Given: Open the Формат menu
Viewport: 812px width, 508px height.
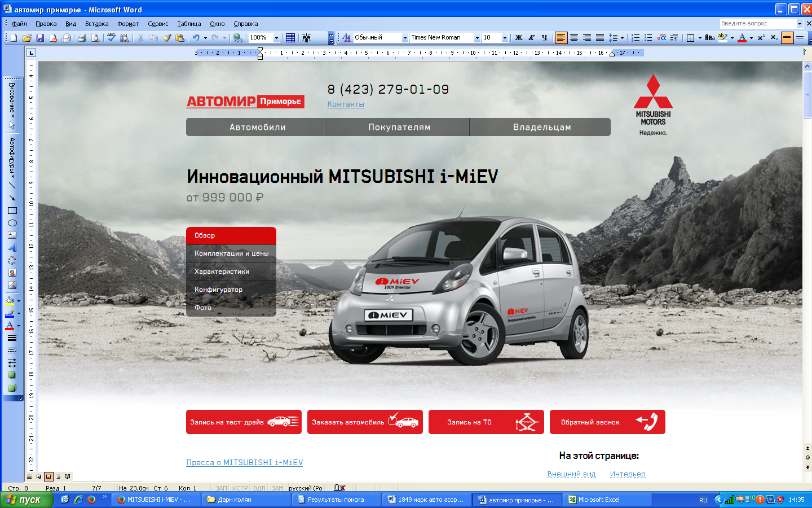Looking at the screenshot, I should pos(128,24).
